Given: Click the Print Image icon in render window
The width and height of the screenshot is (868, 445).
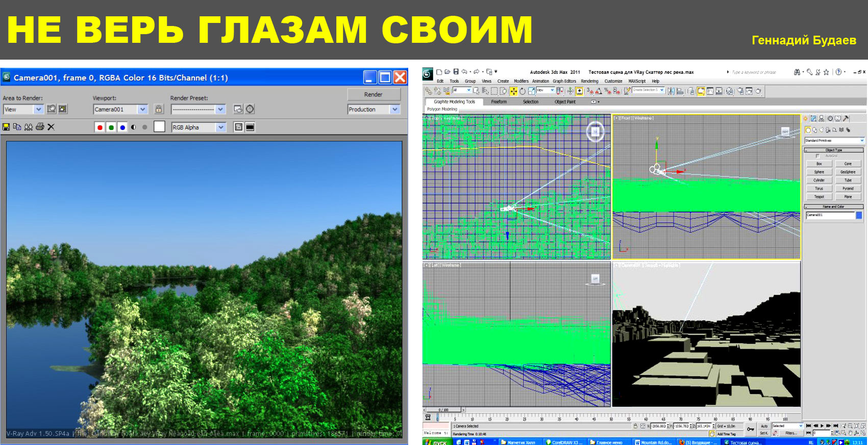Looking at the screenshot, I should 40,127.
